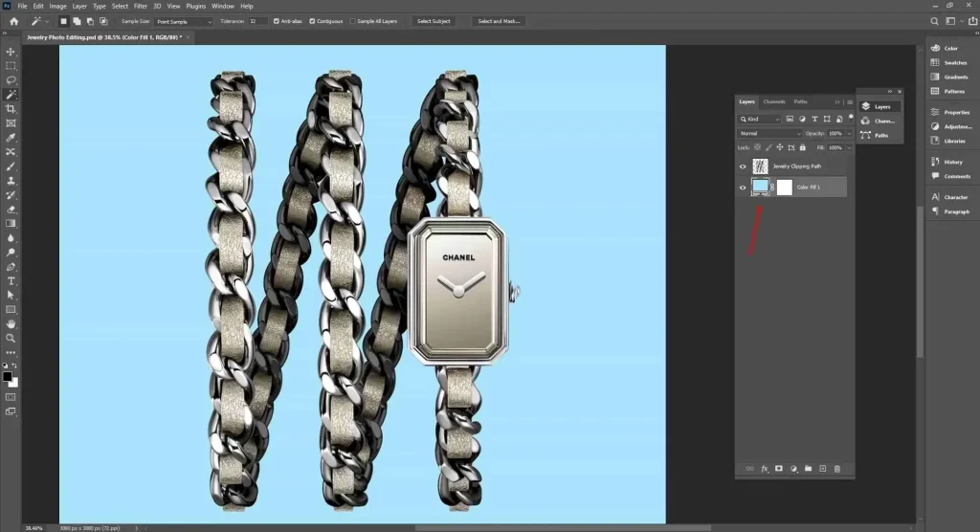Screen dimensions: 980x532
Task: Click the delete layer trash icon
Action: click(836, 469)
